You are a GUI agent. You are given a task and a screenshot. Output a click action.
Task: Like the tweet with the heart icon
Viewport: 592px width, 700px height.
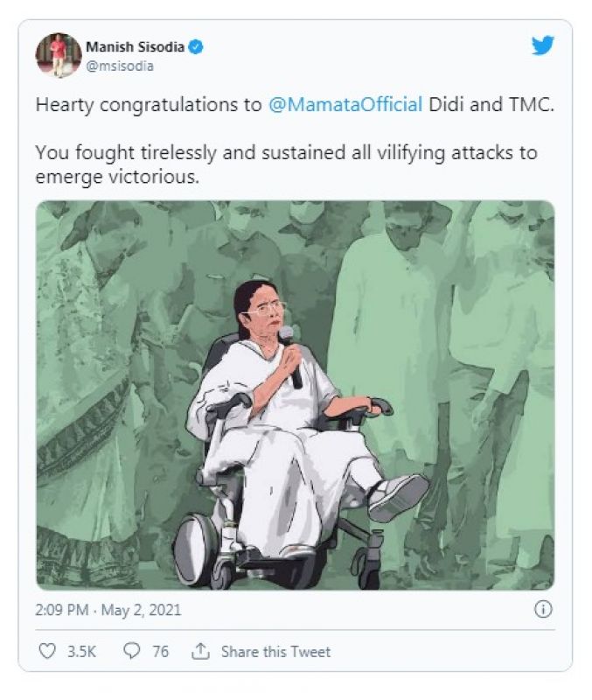click(x=46, y=651)
